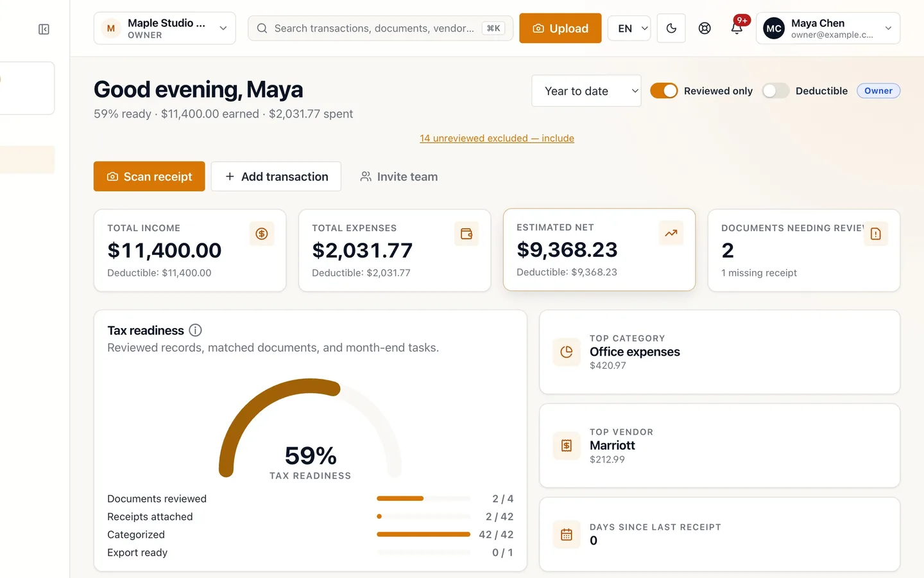Image resolution: width=924 pixels, height=578 pixels.
Task: Click the Office expenses top category
Action: point(635,352)
